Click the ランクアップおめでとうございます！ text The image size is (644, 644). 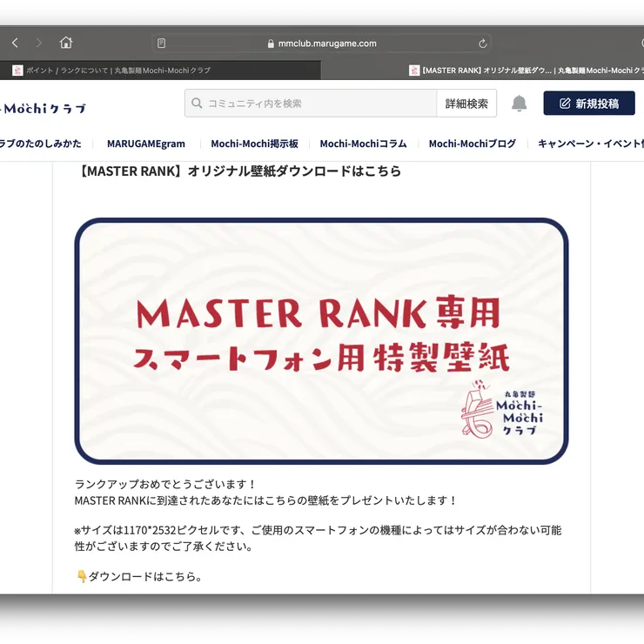point(165,484)
